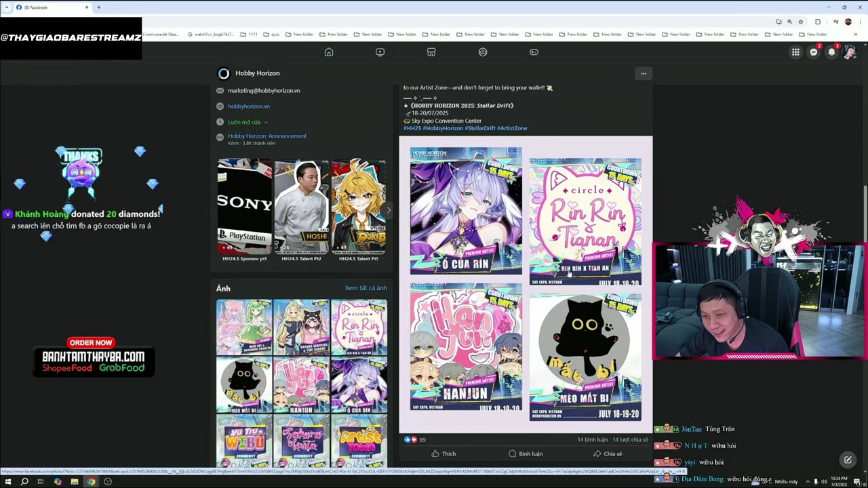Viewport: 868px width, 488px height.
Task: Open 'Vũ Trụ Wibu' photo thumbnail
Action: (x=244, y=441)
